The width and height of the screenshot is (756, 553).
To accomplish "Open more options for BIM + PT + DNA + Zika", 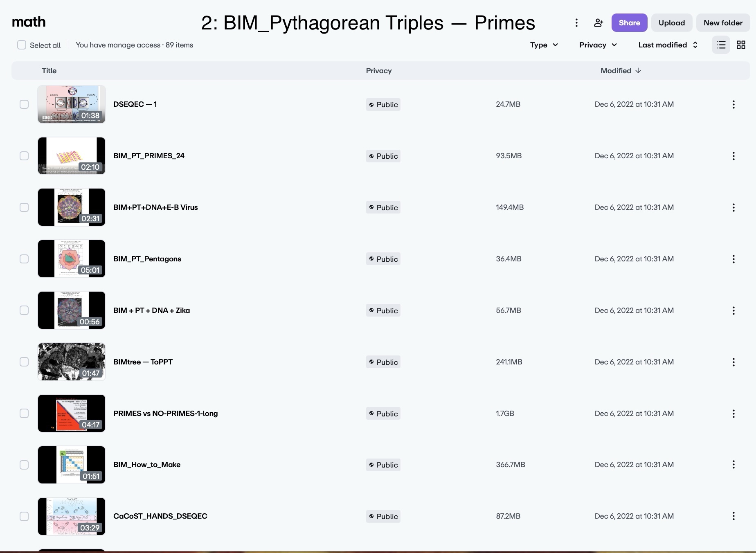I will point(733,311).
